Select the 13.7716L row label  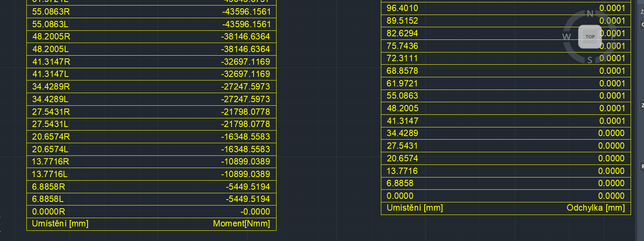50,174
